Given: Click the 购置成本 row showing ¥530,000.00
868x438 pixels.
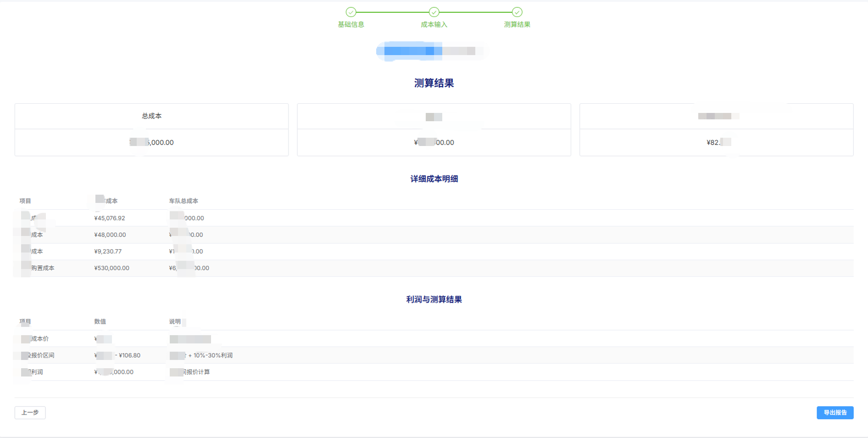Looking at the screenshot, I should [112, 268].
